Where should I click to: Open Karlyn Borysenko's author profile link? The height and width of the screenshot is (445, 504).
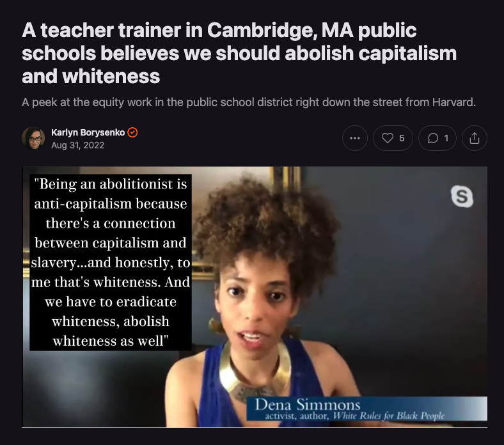coord(88,132)
